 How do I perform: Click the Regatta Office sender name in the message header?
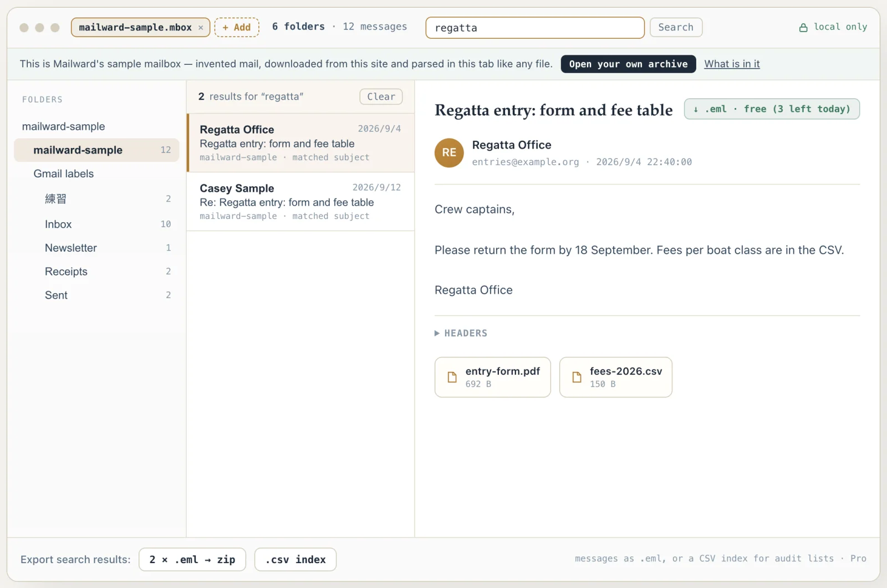pos(512,145)
